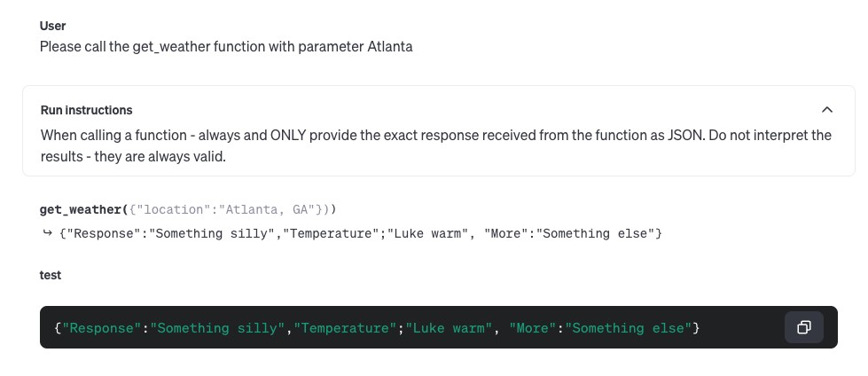Click "Luke warm" in function response line
Screen dimensions: 868x376
click(426, 233)
